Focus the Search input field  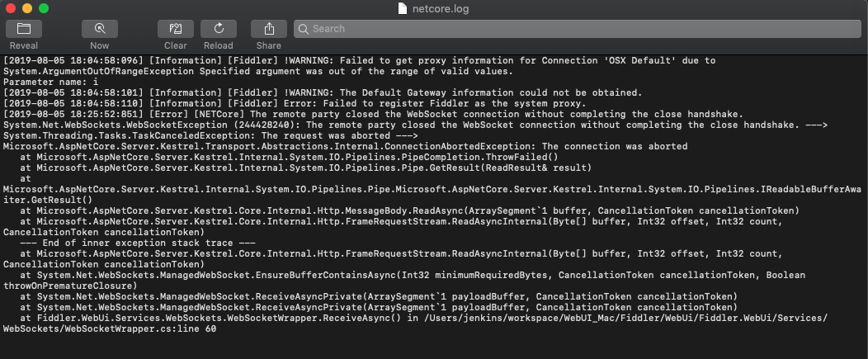(x=578, y=29)
